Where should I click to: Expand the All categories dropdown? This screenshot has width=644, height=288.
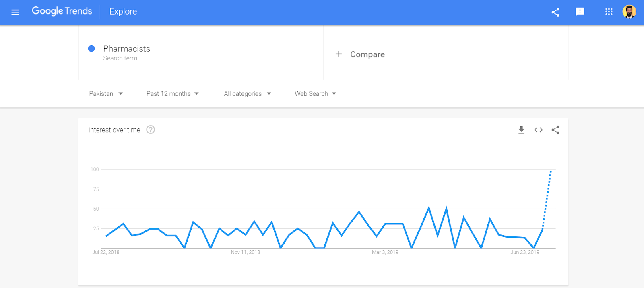(x=247, y=94)
